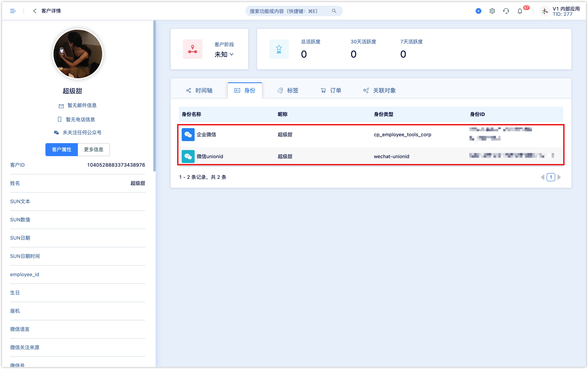Select the 身份 tab
The height and width of the screenshot is (369, 588).
coord(245,91)
